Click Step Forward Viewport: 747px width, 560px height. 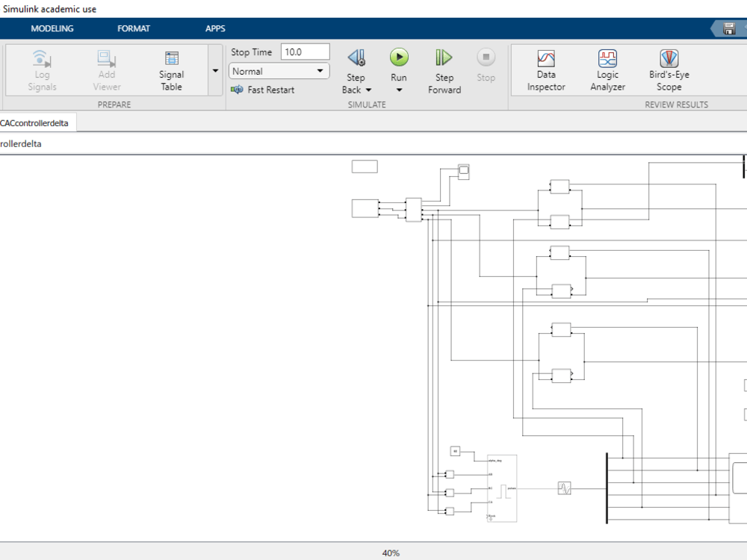[444, 70]
